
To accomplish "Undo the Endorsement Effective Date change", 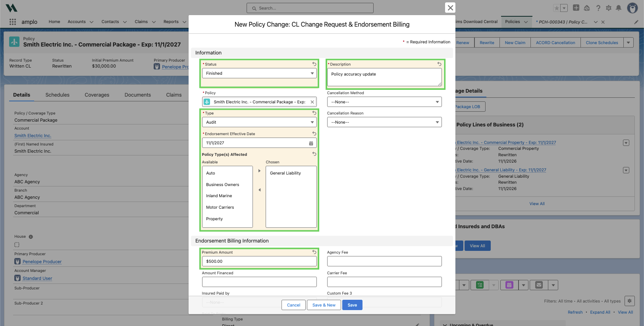I will (314, 134).
